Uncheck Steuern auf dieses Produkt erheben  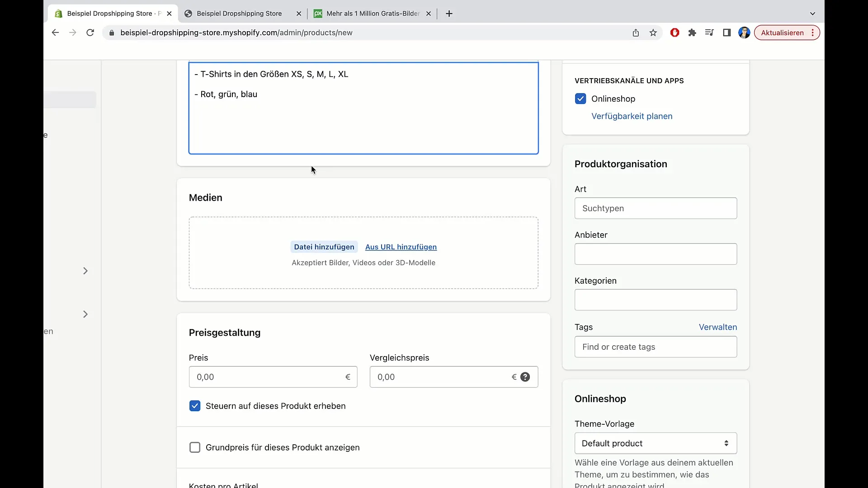click(x=195, y=406)
